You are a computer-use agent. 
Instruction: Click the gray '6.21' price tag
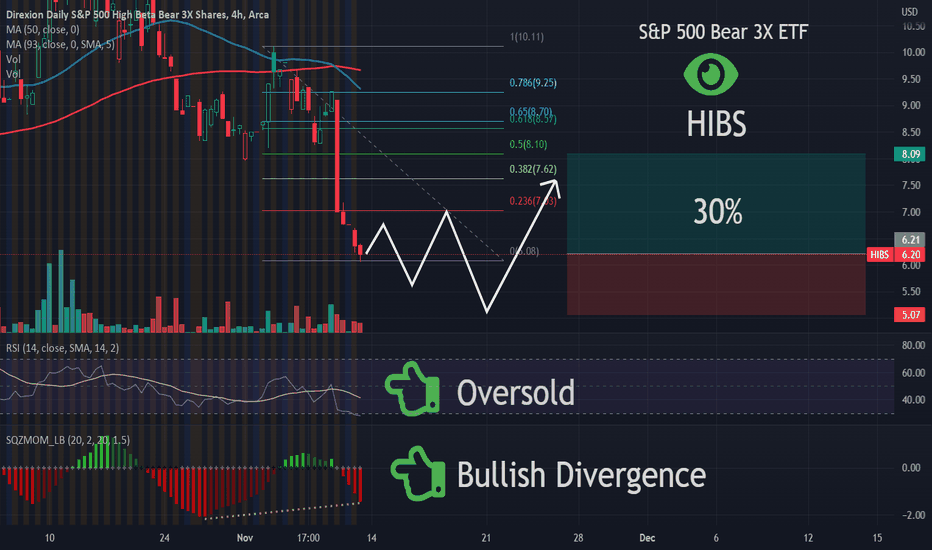coord(909,240)
